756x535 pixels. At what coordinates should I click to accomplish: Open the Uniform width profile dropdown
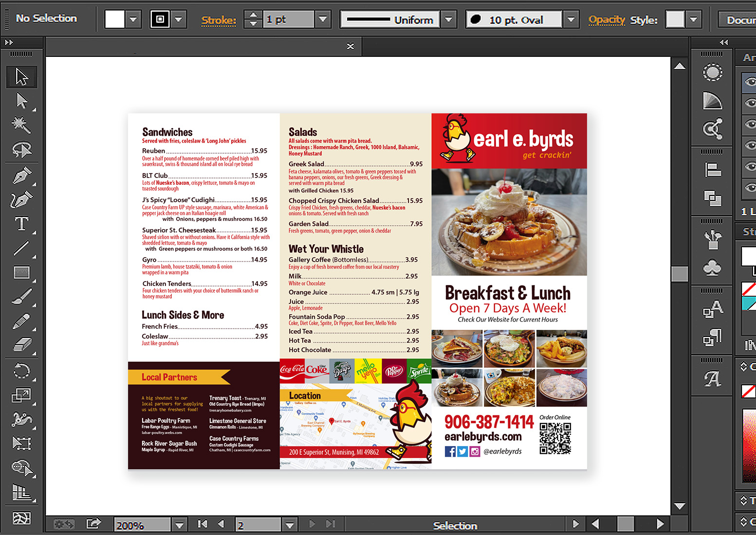click(x=448, y=20)
